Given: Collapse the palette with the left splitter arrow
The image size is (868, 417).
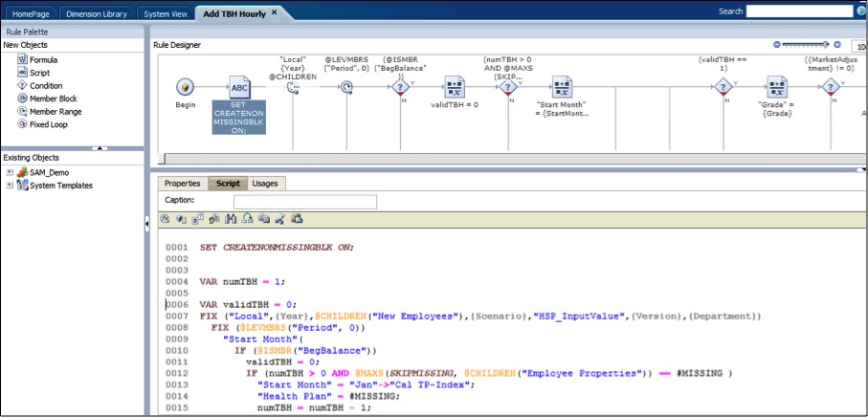Looking at the screenshot, I should [x=146, y=224].
